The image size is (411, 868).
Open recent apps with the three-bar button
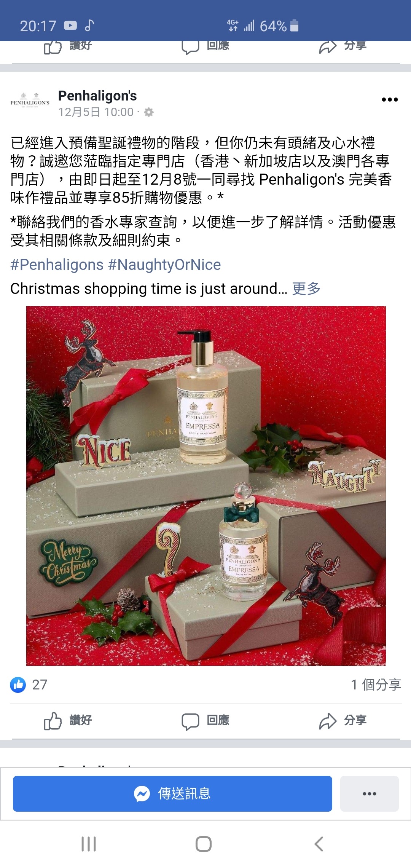[89, 844]
